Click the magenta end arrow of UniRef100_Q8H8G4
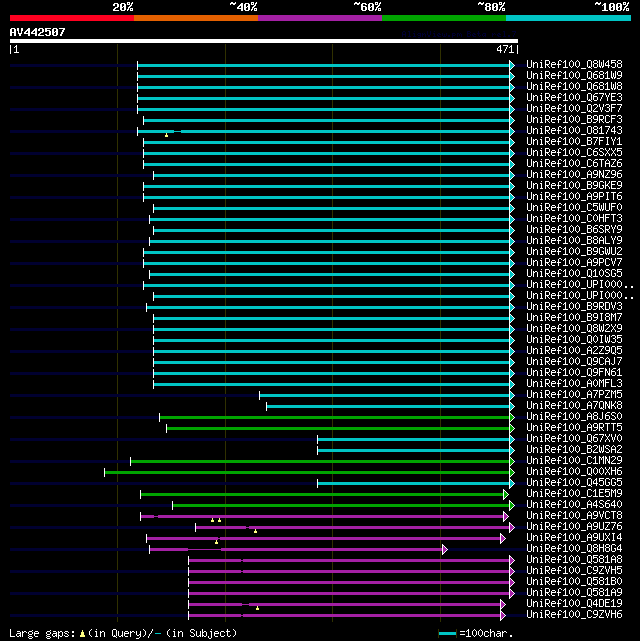This screenshot has height=641, width=640. click(x=445, y=549)
